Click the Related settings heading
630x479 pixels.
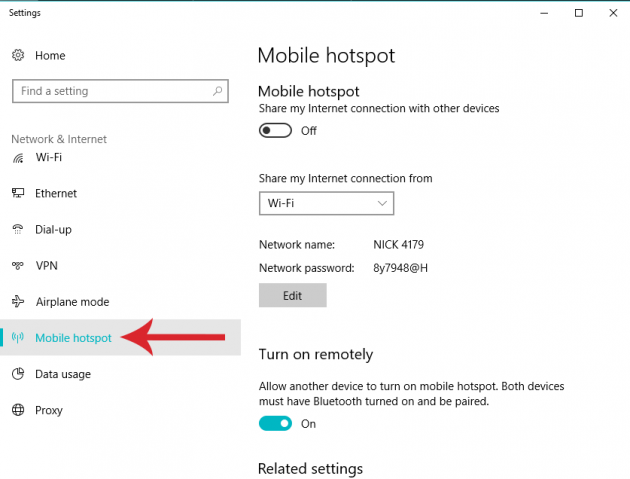[310, 469]
